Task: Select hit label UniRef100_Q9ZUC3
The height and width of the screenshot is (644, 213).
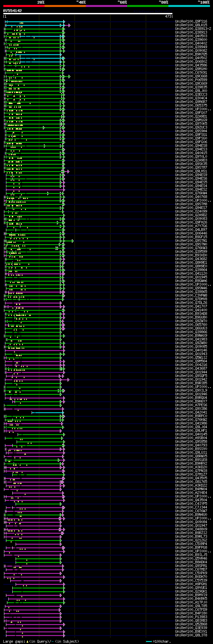Action: 191,127
